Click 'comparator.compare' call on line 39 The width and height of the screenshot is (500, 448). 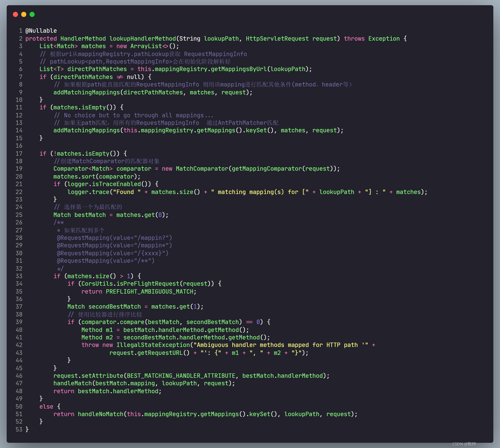[x=113, y=322]
